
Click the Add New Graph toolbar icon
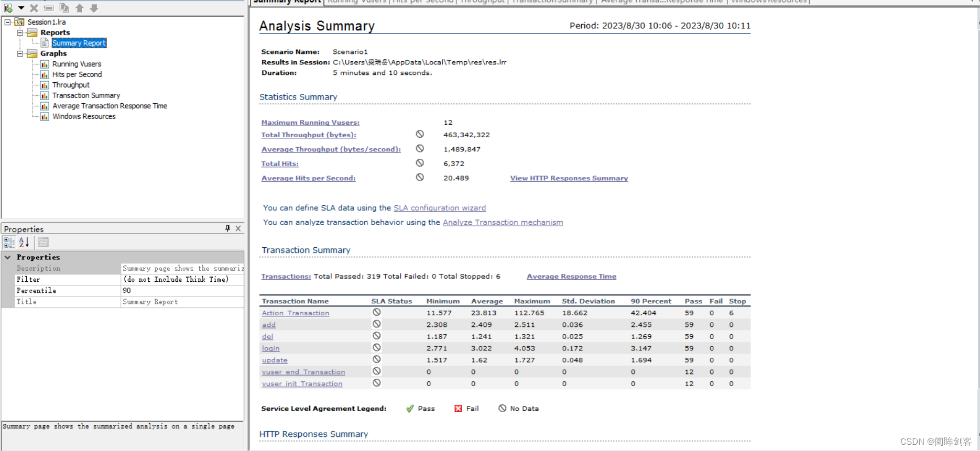(x=8, y=8)
